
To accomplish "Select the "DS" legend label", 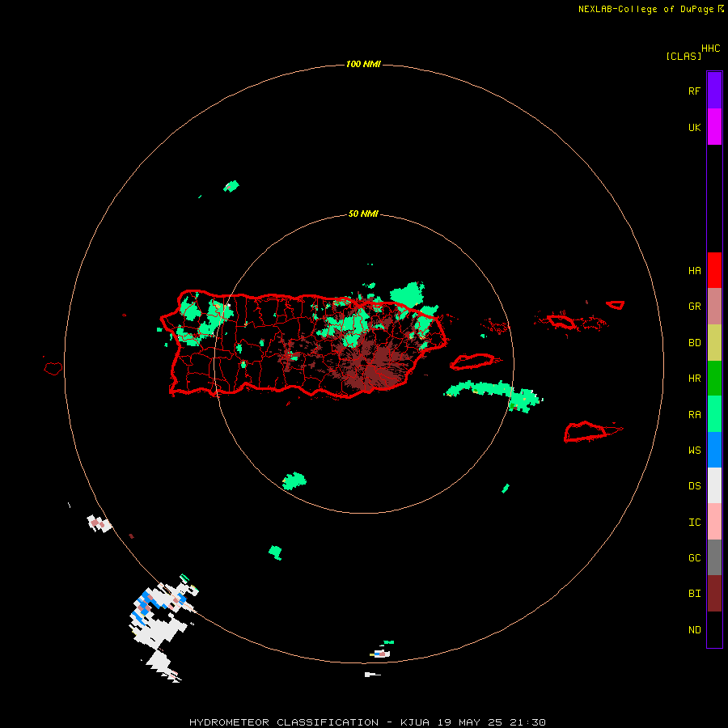I will (694, 486).
